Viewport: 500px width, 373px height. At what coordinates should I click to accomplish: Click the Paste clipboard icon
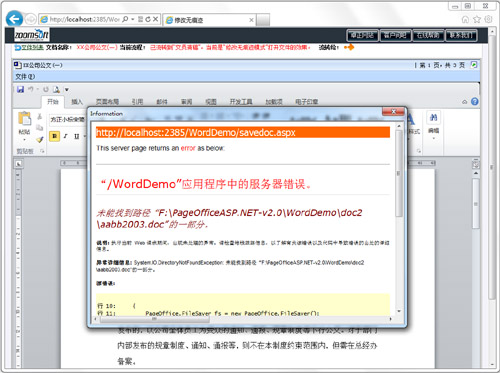tap(24, 119)
